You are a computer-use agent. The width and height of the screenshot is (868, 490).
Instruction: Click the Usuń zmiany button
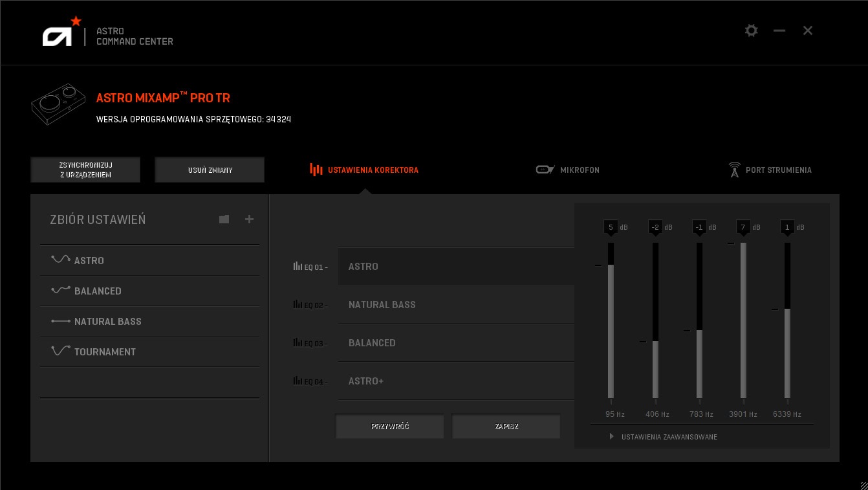[210, 170]
